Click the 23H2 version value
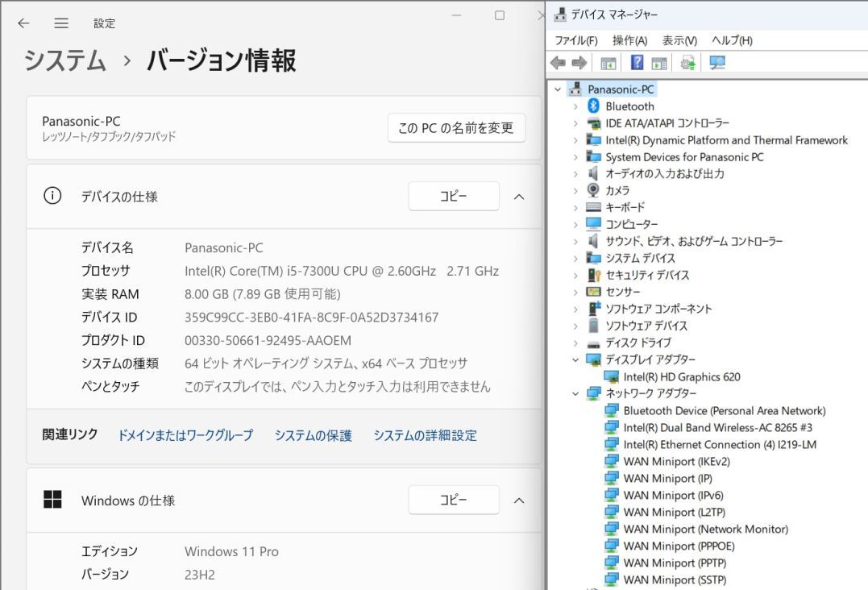868x590 pixels. 199,575
